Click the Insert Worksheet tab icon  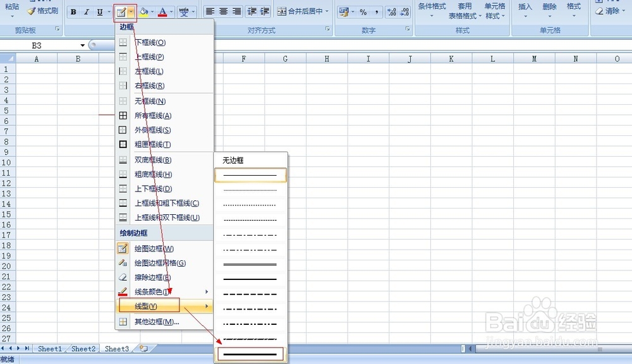click(143, 349)
